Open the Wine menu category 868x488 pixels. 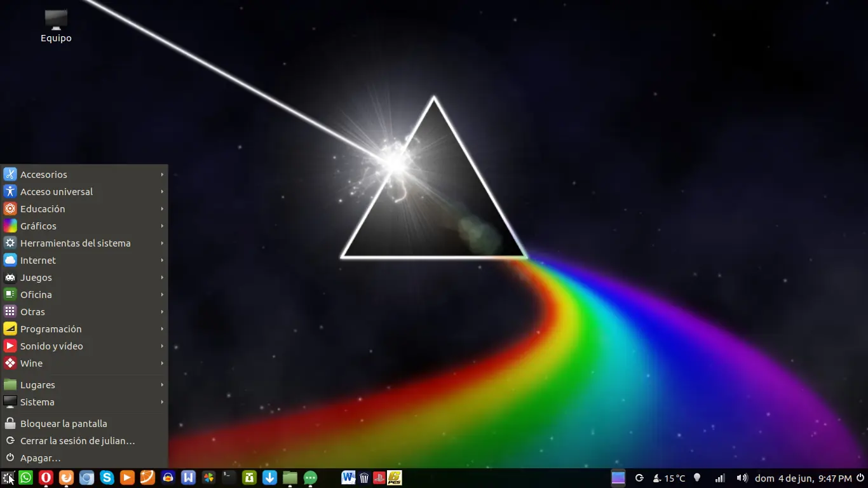point(84,363)
